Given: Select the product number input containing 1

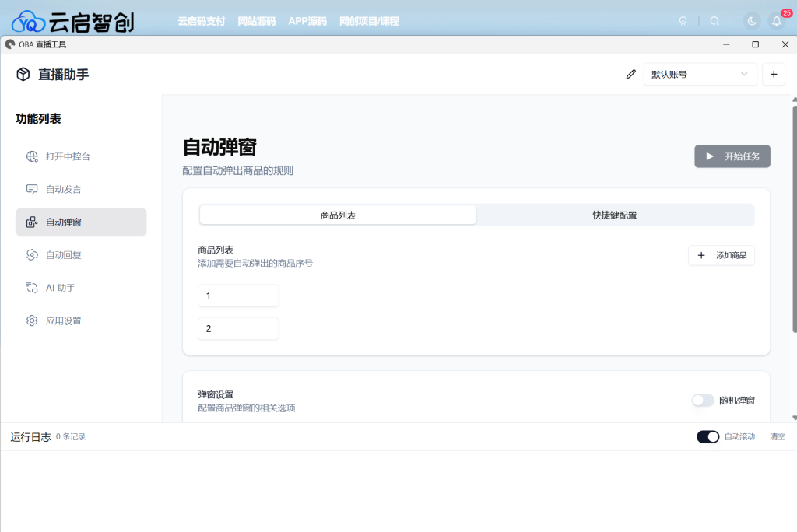Looking at the screenshot, I should [238, 296].
